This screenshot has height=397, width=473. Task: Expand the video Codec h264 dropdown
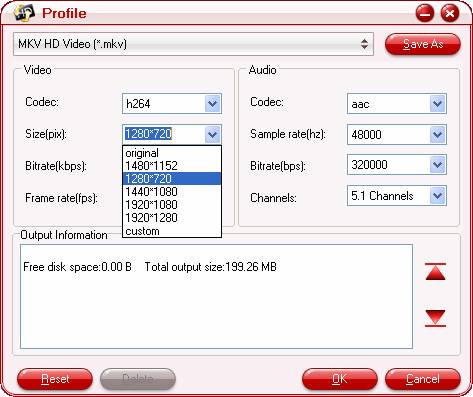212,104
